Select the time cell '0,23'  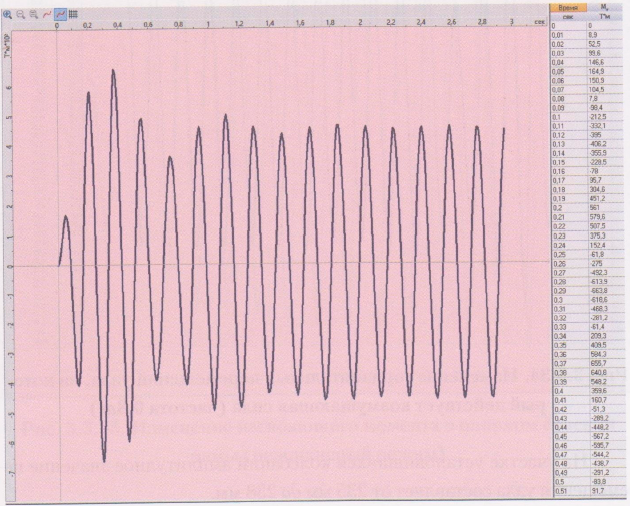568,236
